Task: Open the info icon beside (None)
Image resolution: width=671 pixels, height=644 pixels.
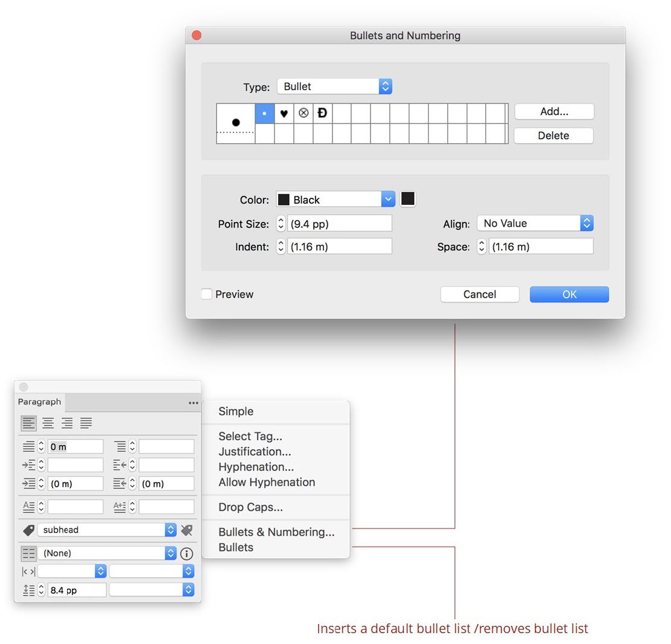Action: (x=187, y=553)
